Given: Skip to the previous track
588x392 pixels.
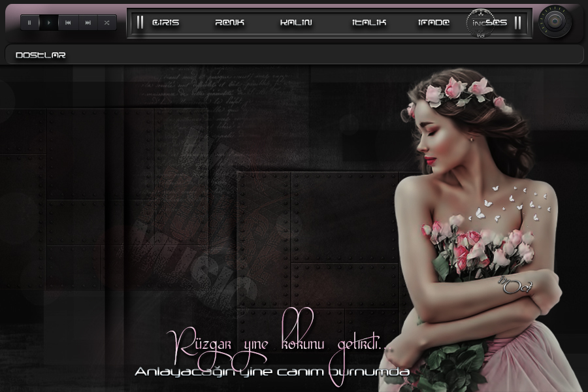Looking at the screenshot, I should point(68,22).
